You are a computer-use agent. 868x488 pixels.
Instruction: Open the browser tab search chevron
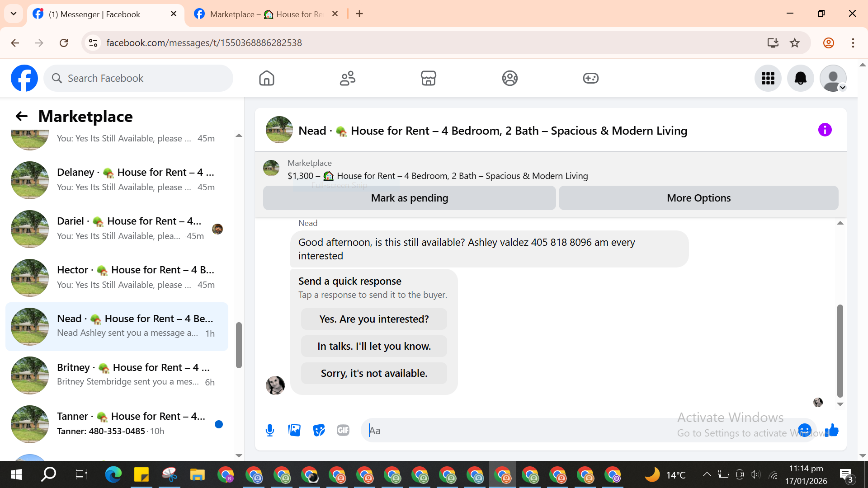pyautogui.click(x=14, y=14)
